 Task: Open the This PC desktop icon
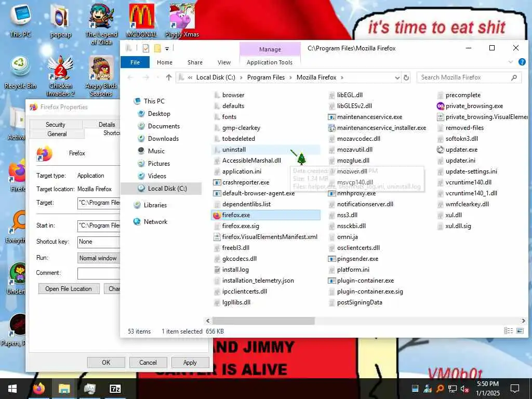[x=20, y=20]
